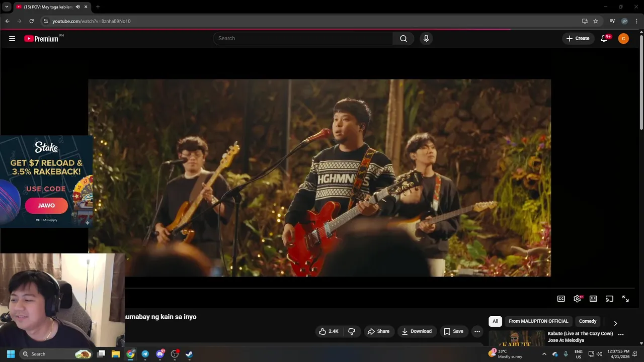
Task: Dislike this video
Action: click(x=352, y=331)
